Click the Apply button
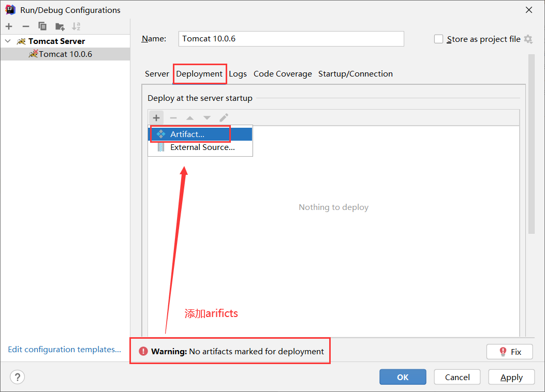Image resolution: width=545 pixels, height=392 pixels. point(511,377)
